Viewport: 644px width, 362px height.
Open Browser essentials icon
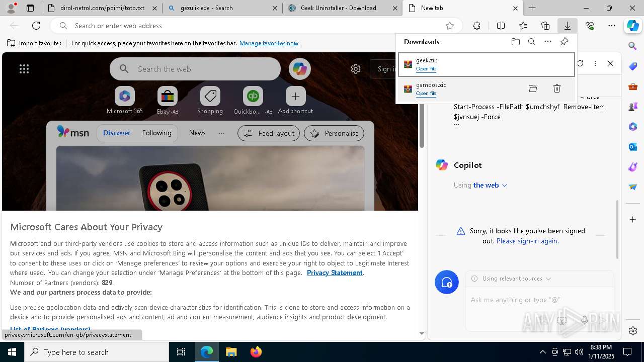590,26
